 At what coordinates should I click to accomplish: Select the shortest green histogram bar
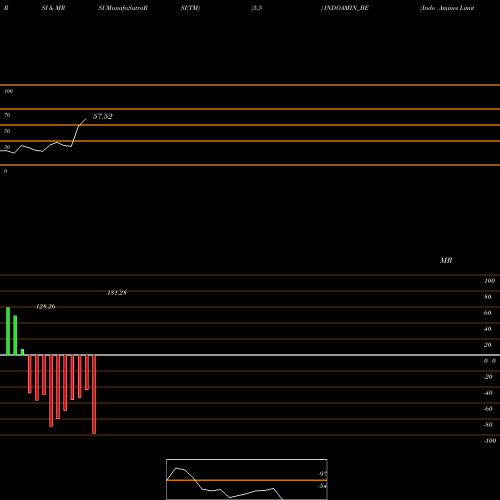22,352
